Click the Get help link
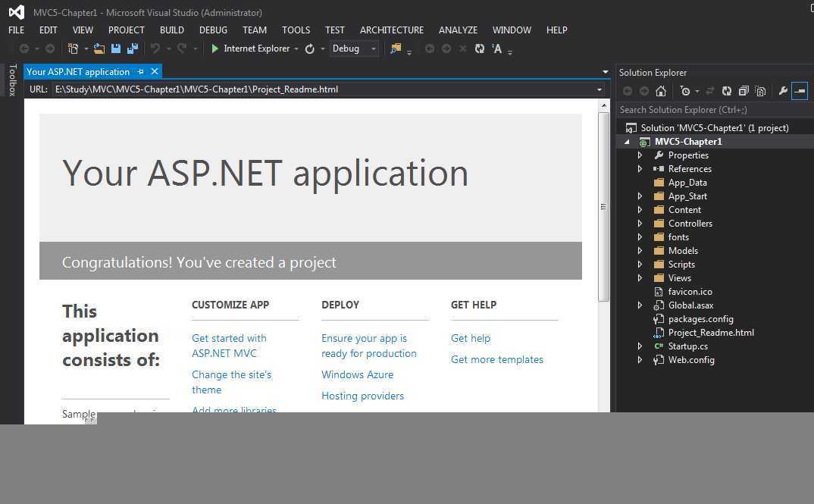Viewport: 814px width, 504px height. [471, 338]
